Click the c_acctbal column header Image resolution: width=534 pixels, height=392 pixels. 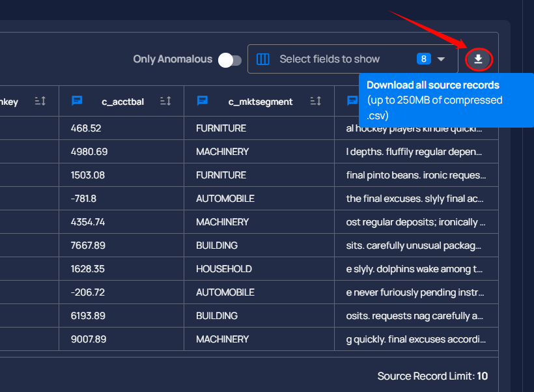click(122, 102)
